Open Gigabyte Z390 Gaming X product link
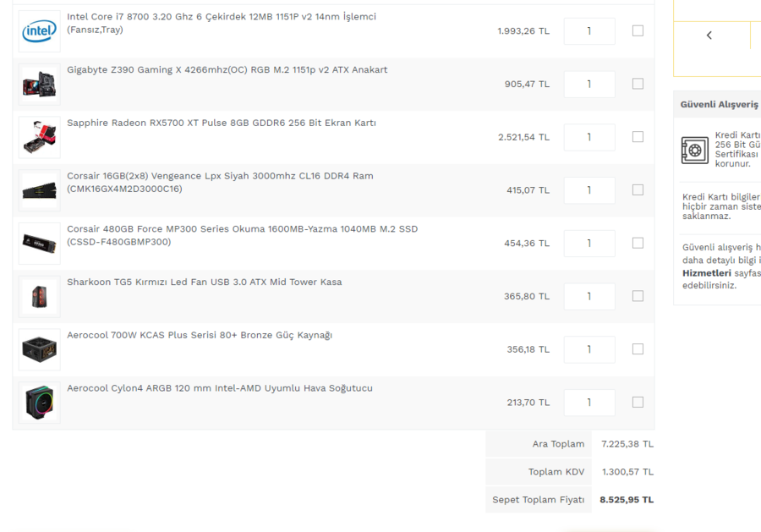This screenshot has width=761, height=532. (227, 70)
